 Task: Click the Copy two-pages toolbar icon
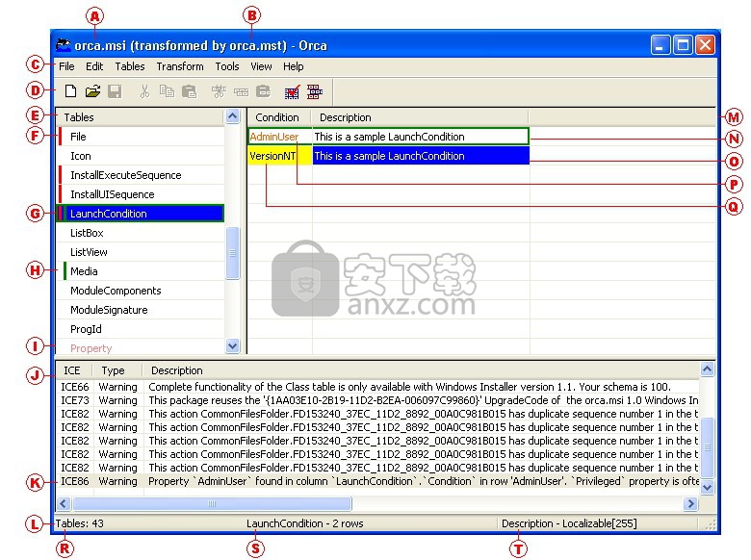coord(167,91)
